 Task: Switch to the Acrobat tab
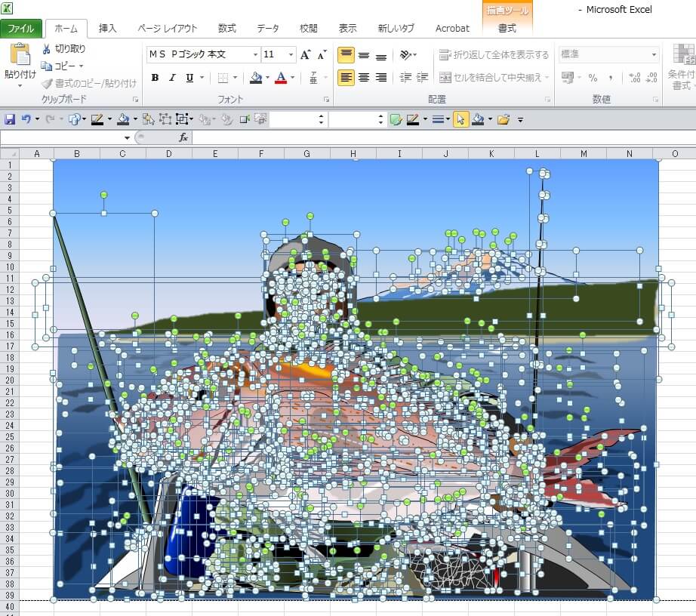pos(452,29)
